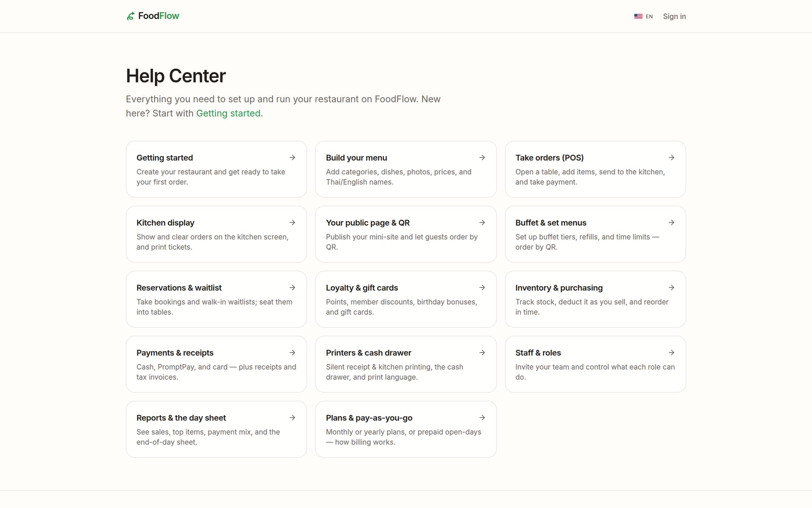
Task: Open the Payments & receipts title
Action: click(x=175, y=353)
